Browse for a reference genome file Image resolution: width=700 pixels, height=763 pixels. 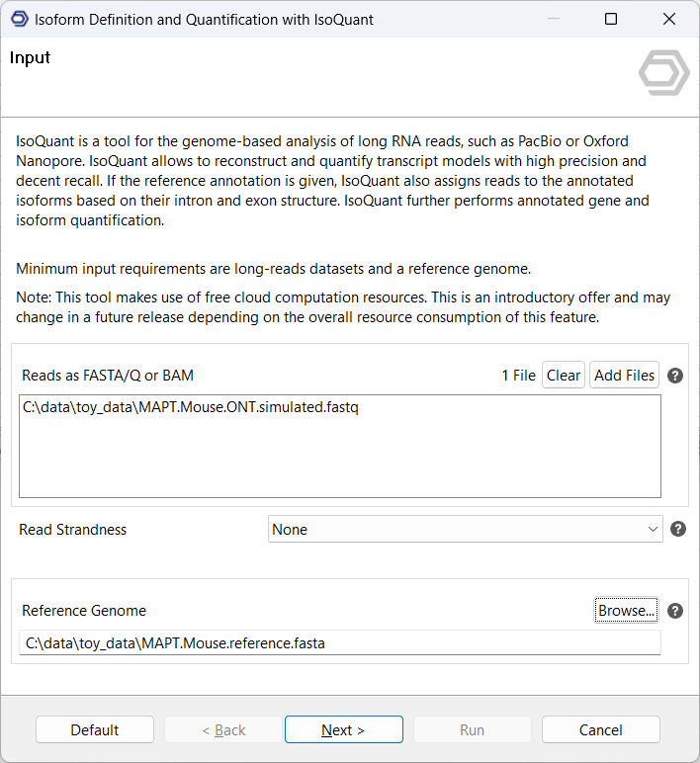(626, 611)
